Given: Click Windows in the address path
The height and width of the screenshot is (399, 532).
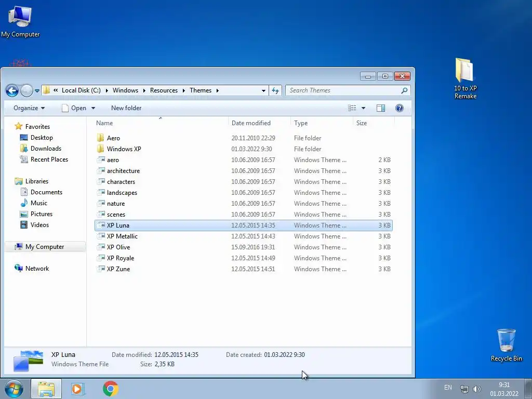Looking at the screenshot, I should [125, 90].
